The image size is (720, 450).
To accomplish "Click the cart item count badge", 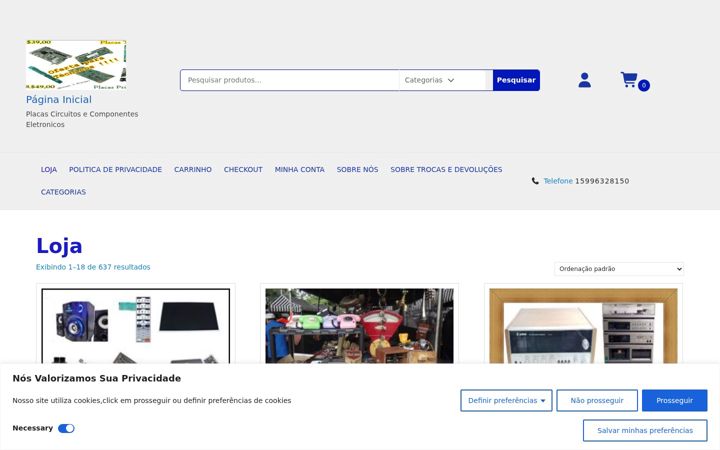I will pyautogui.click(x=644, y=85).
